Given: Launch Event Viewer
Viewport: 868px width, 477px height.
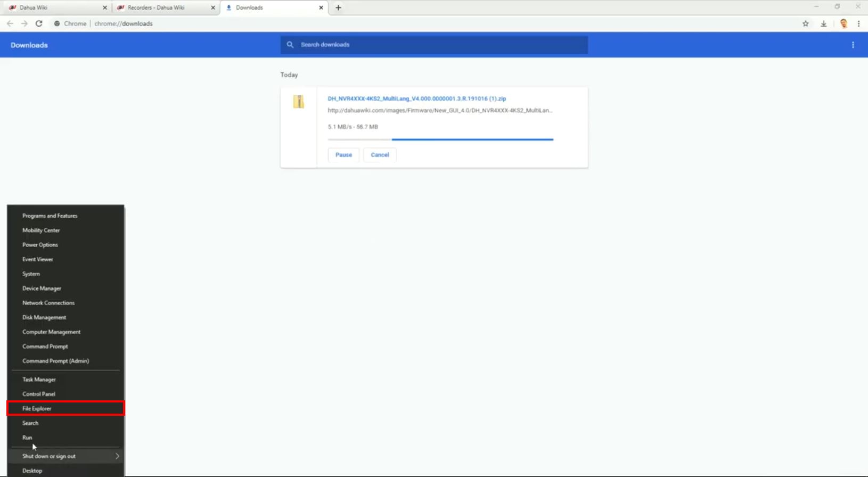Looking at the screenshot, I should tap(65, 259).
